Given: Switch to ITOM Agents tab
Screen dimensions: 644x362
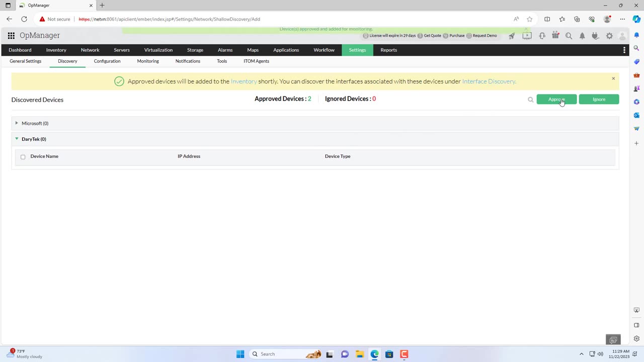Looking at the screenshot, I should pos(257,61).
